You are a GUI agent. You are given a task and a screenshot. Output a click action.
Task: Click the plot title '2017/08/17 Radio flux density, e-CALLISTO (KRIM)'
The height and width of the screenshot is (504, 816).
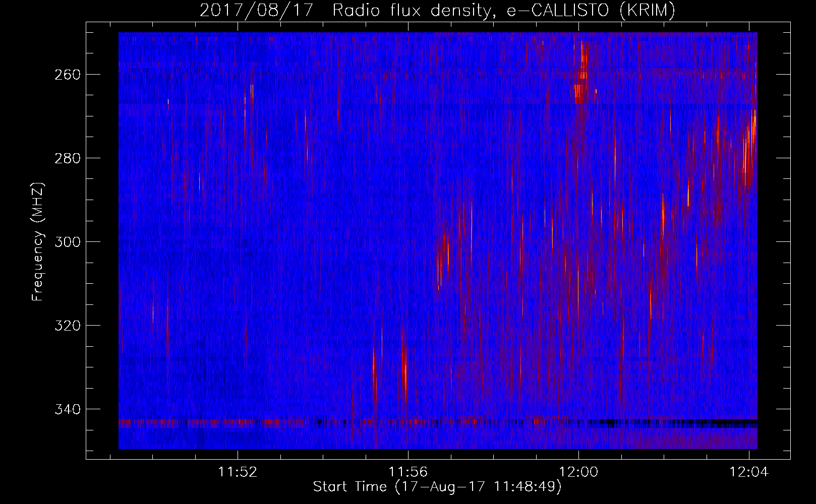(x=437, y=10)
